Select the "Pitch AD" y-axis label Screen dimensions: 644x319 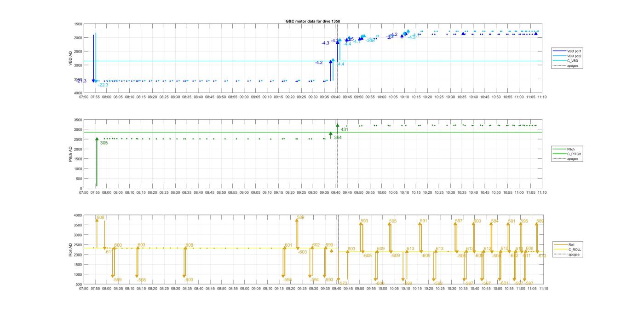[70, 154]
